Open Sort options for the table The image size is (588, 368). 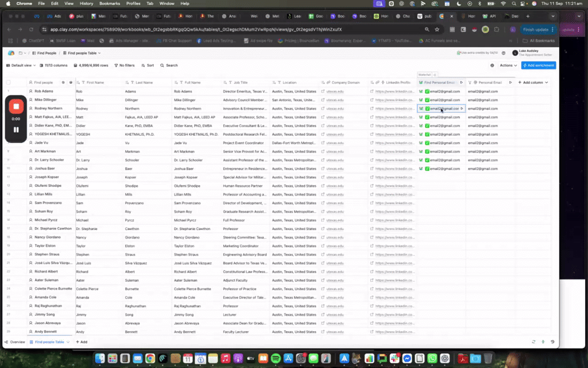pyautogui.click(x=148, y=66)
